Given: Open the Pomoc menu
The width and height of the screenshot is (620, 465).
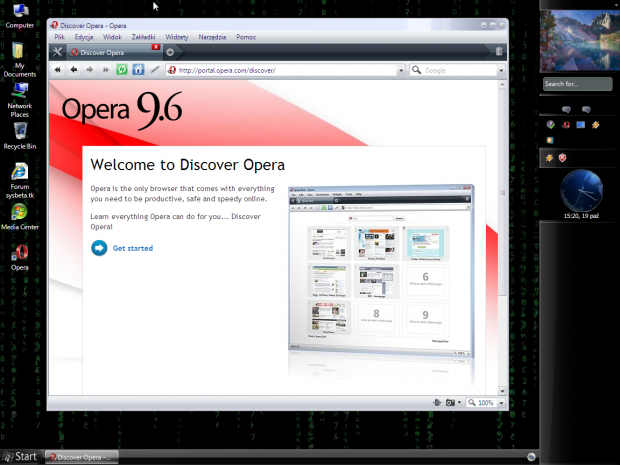Looking at the screenshot, I should click(x=246, y=37).
